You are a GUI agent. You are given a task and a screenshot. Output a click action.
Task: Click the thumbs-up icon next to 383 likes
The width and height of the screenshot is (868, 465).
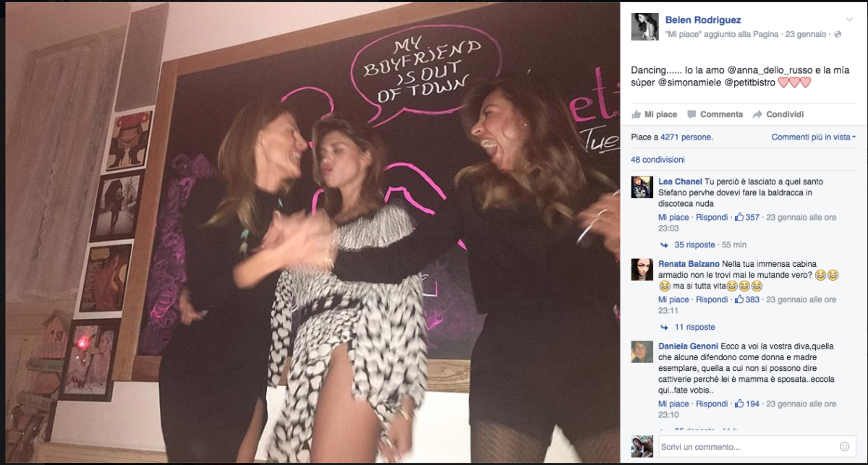click(739, 299)
